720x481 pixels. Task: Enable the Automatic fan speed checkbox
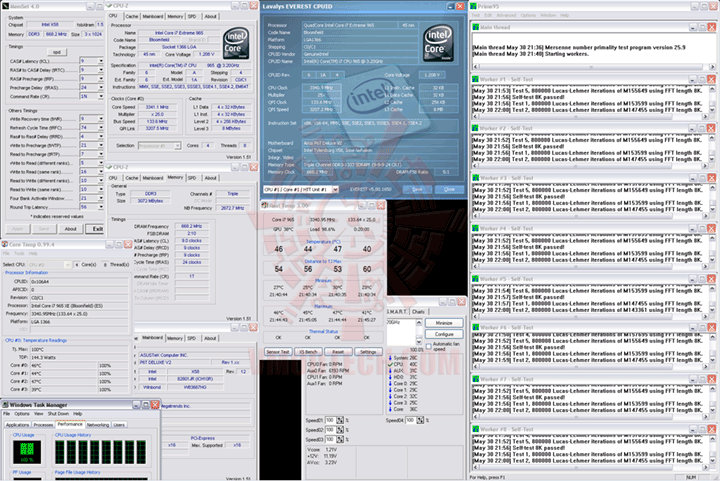(x=431, y=344)
